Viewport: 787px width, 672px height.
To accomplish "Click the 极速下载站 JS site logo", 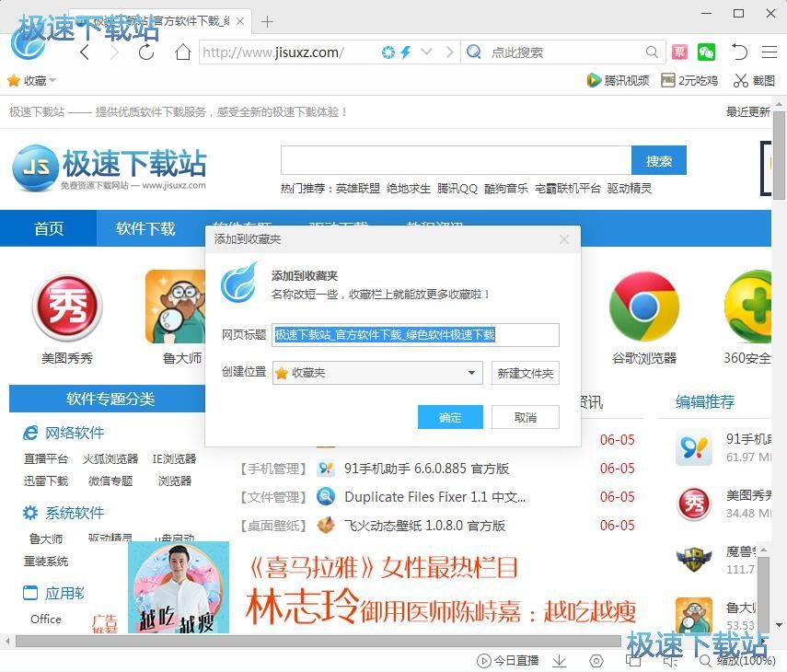I will (109, 168).
